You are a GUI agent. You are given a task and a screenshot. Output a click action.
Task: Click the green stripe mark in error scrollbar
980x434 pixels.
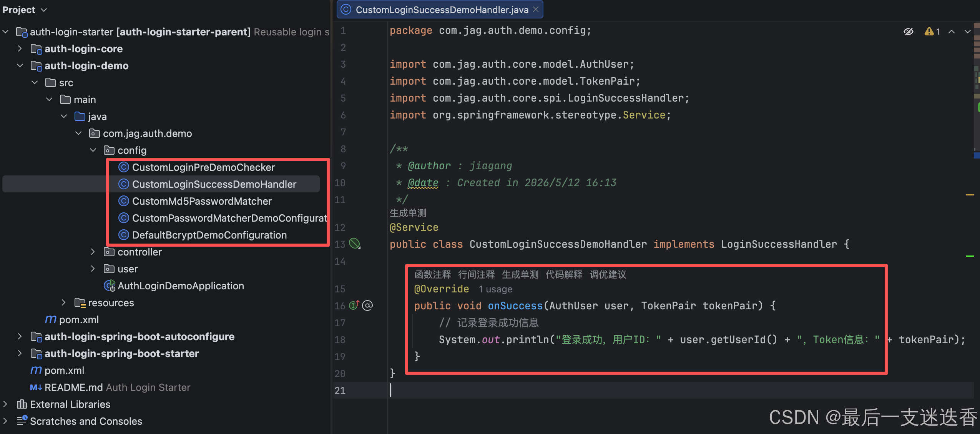tap(970, 256)
